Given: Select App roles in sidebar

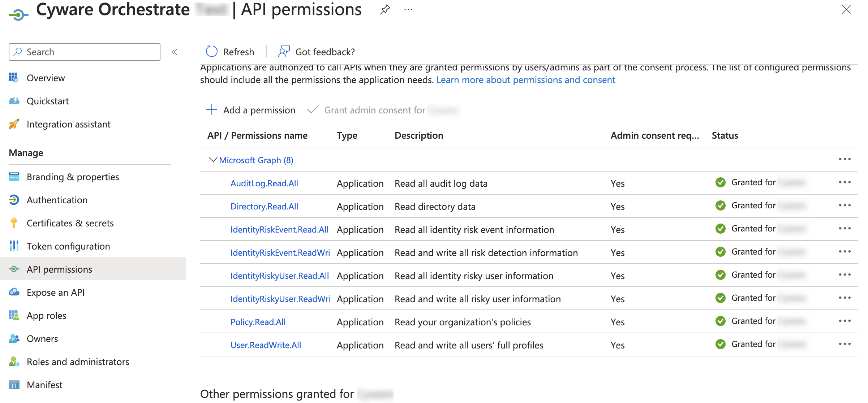Looking at the screenshot, I should click(x=47, y=316).
